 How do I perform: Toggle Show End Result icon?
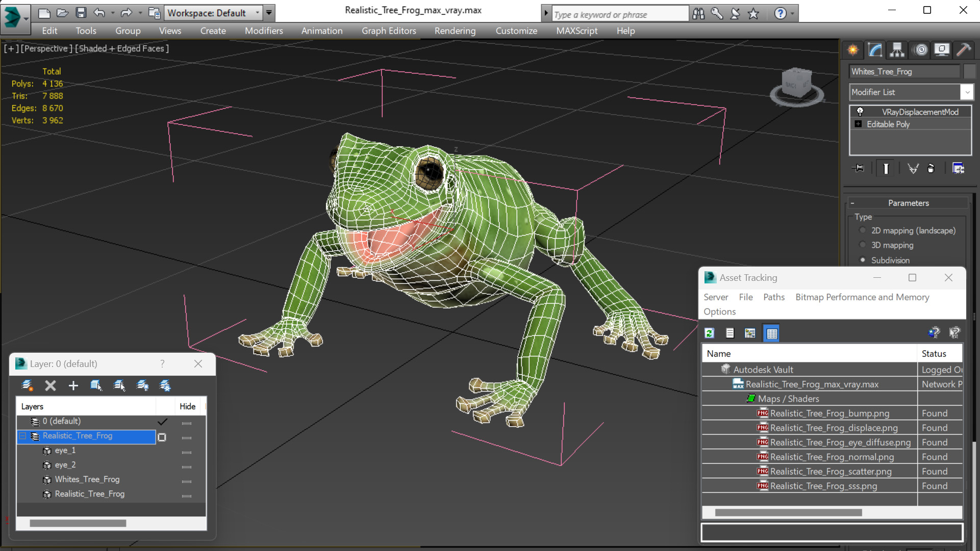coord(886,168)
